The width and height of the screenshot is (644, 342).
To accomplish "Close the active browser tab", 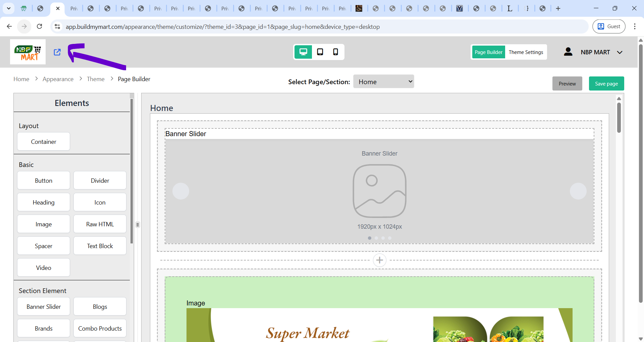I will coord(58,8).
